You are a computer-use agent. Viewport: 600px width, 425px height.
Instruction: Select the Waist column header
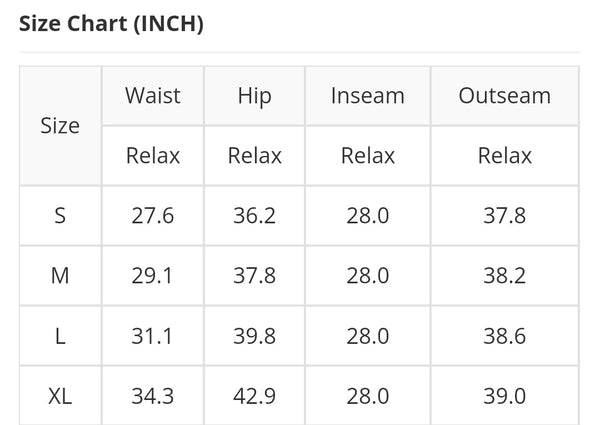pyautogui.click(x=153, y=96)
